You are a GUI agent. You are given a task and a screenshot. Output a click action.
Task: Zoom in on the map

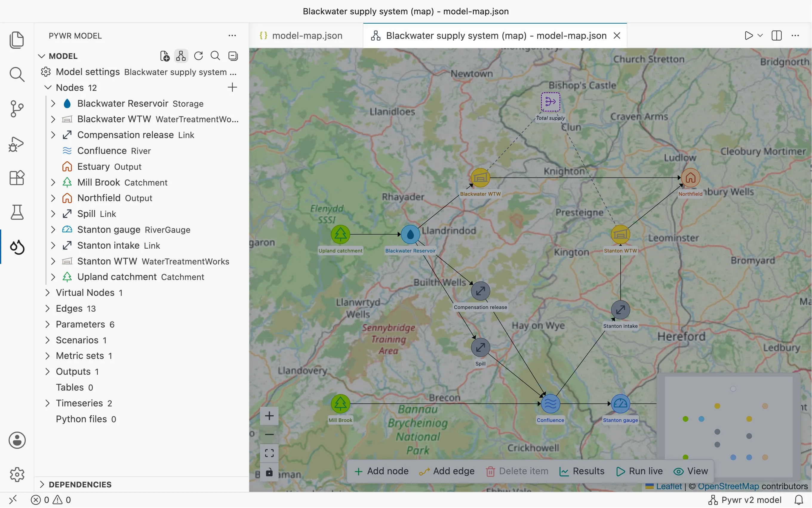pyautogui.click(x=269, y=416)
